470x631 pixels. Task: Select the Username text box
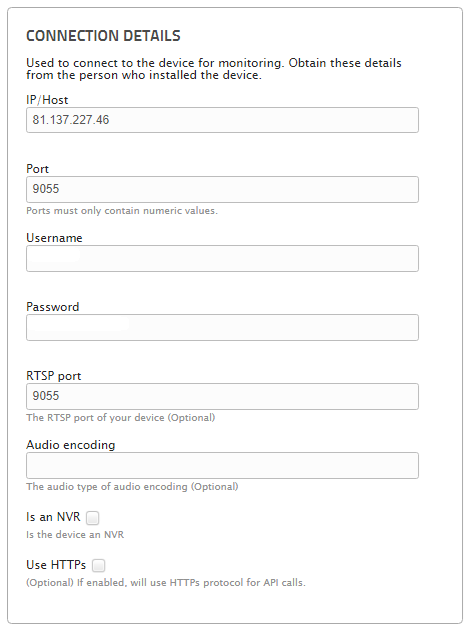tap(222, 258)
